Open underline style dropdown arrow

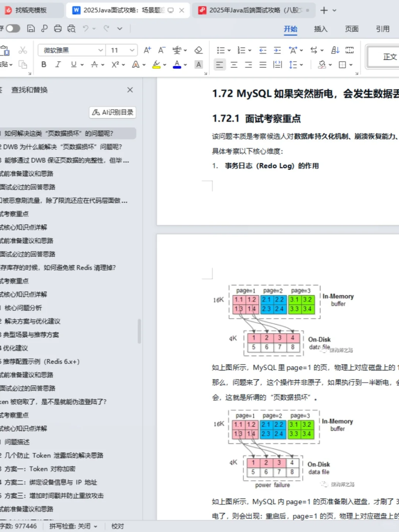(82, 65)
